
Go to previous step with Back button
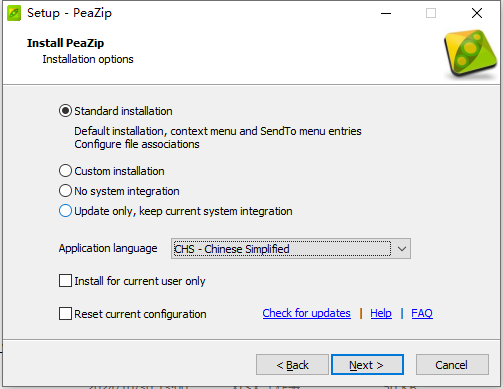point(292,365)
